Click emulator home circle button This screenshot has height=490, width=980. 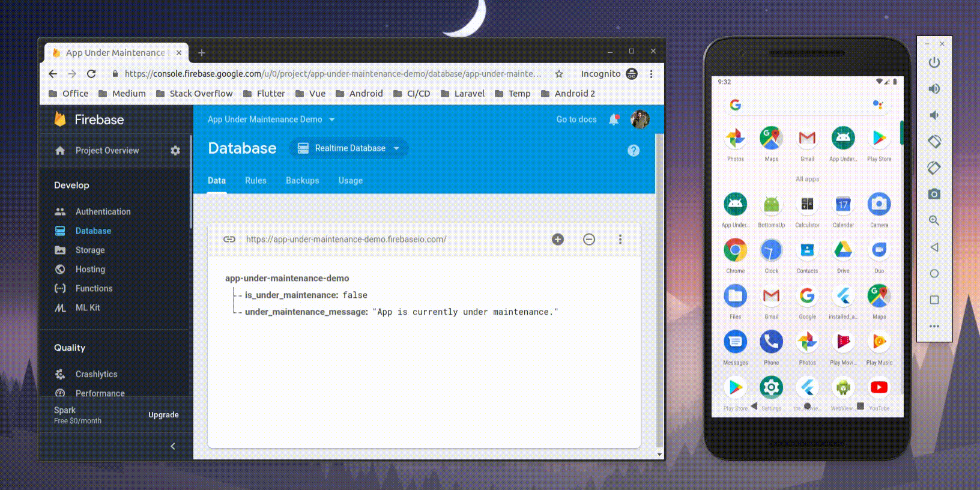tap(934, 273)
